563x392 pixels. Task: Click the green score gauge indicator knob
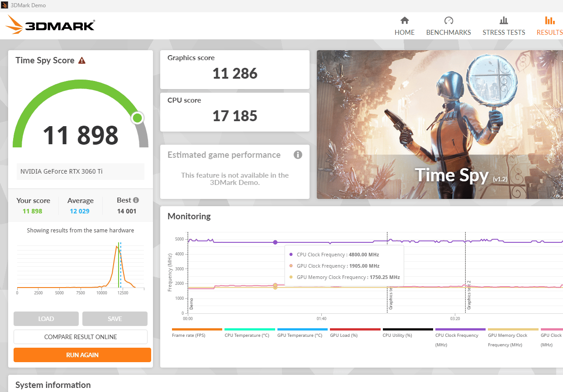138,118
